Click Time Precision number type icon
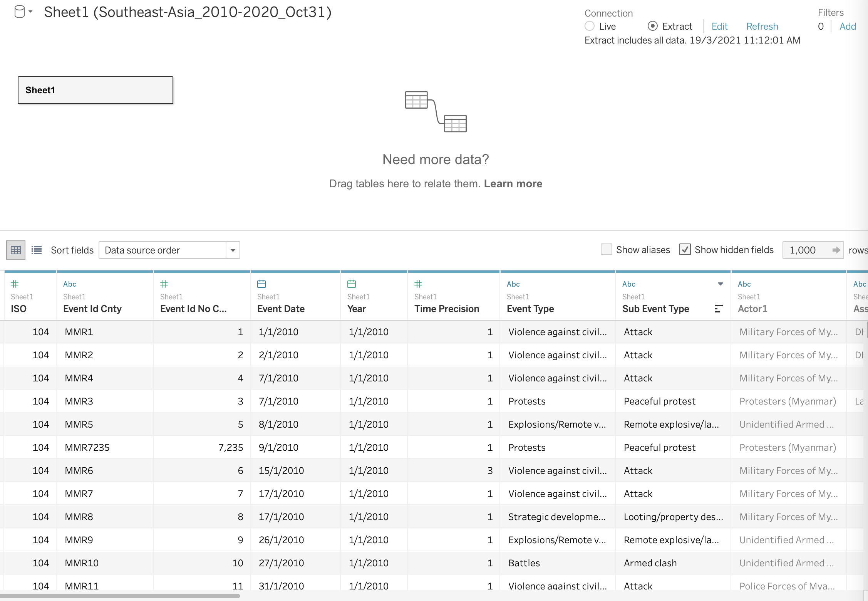The height and width of the screenshot is (601, 868). (418, 284)
